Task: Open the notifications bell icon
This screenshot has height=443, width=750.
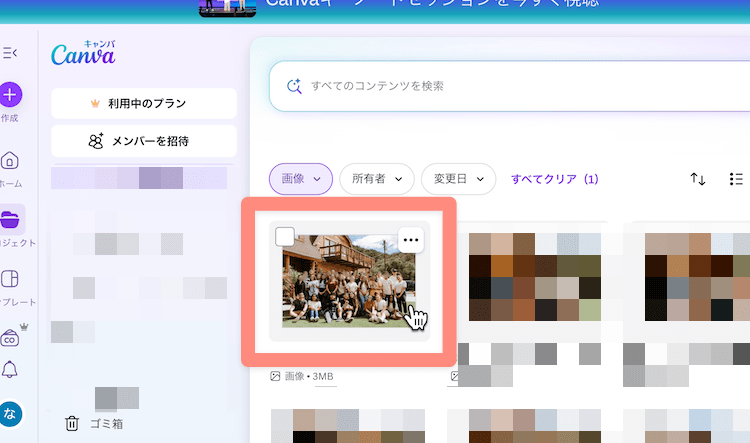Action: [10, 369]
